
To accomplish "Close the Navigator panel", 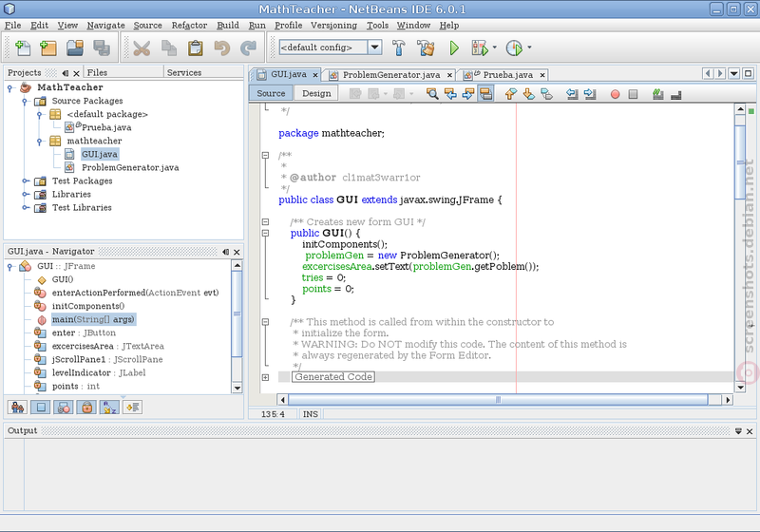I will tap(237, 252).
